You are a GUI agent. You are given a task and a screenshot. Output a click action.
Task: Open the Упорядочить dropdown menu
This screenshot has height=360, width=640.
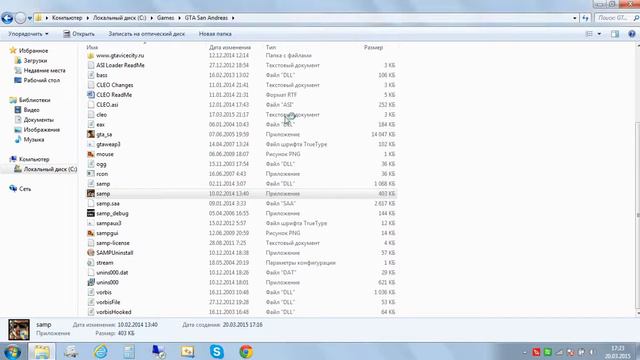[28, 34]
